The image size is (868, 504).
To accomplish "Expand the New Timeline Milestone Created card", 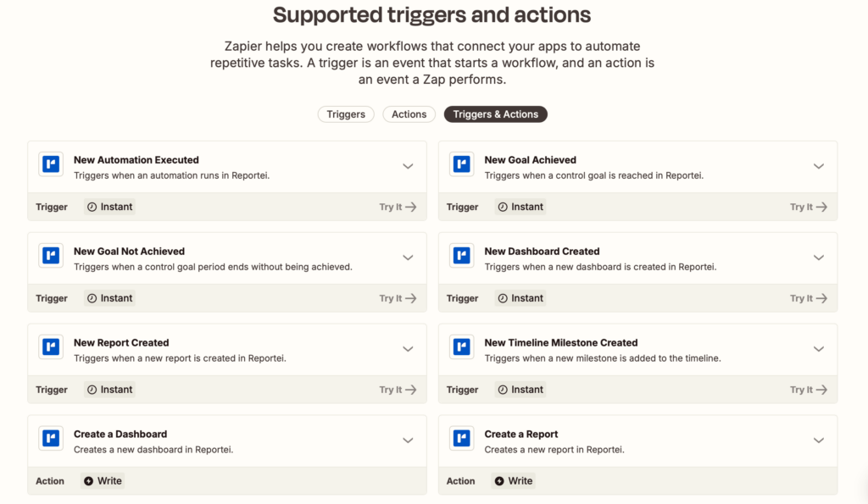I will point(819,349).
